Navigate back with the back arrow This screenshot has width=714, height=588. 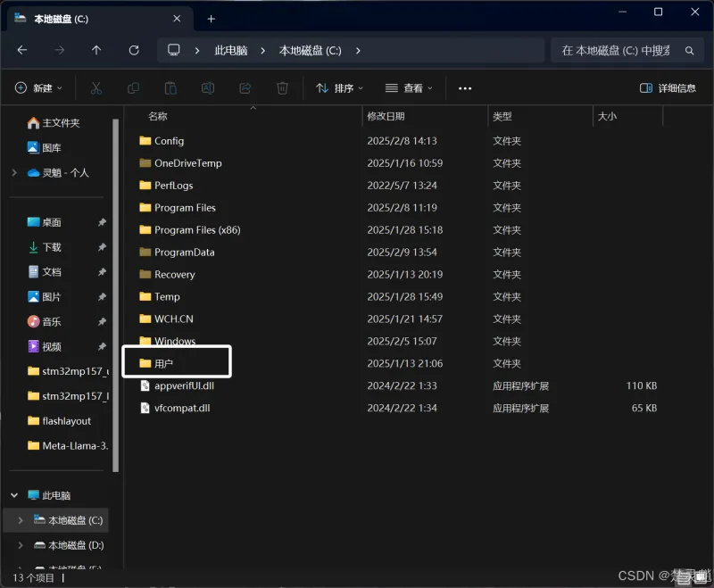coord(22,51)
